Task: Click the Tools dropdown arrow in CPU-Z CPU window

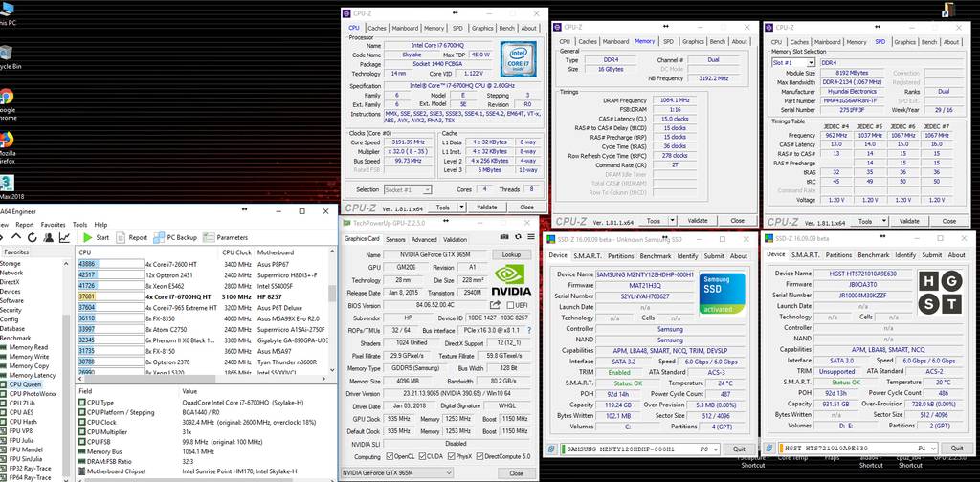Action: pyautogui.click(x=462, y=207)
